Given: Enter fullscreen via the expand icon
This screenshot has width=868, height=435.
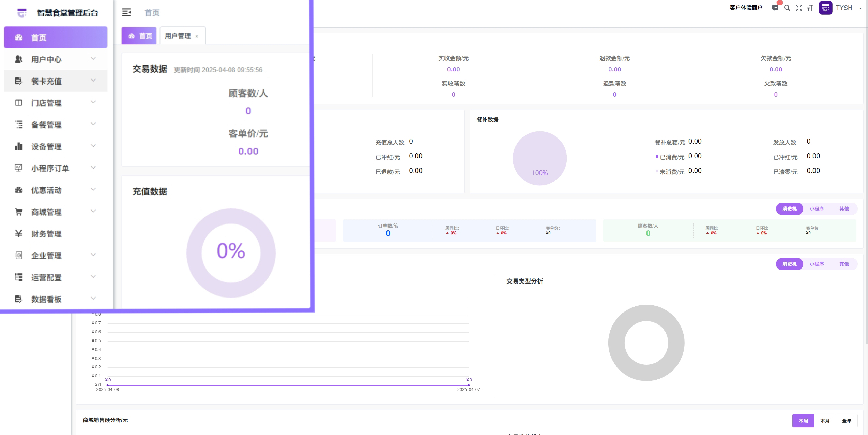Looking at the screenshot, I should click(x=798, y=8).
